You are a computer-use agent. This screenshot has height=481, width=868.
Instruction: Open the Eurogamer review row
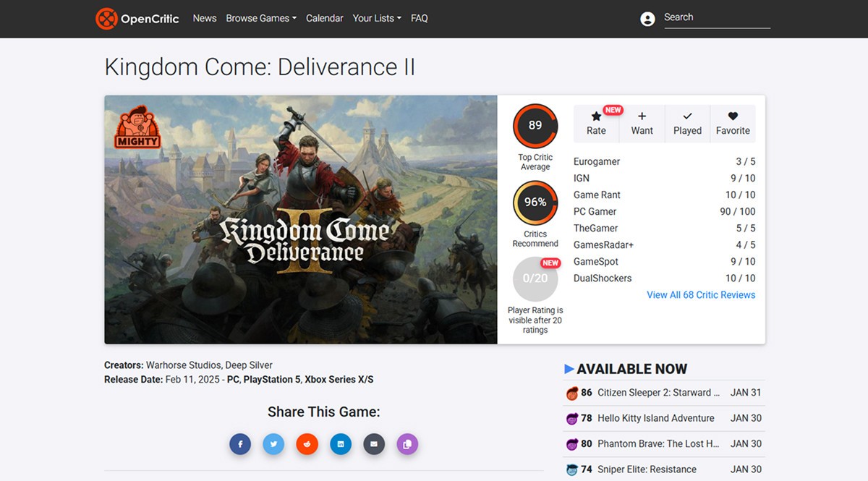click(x=665, y=162)
